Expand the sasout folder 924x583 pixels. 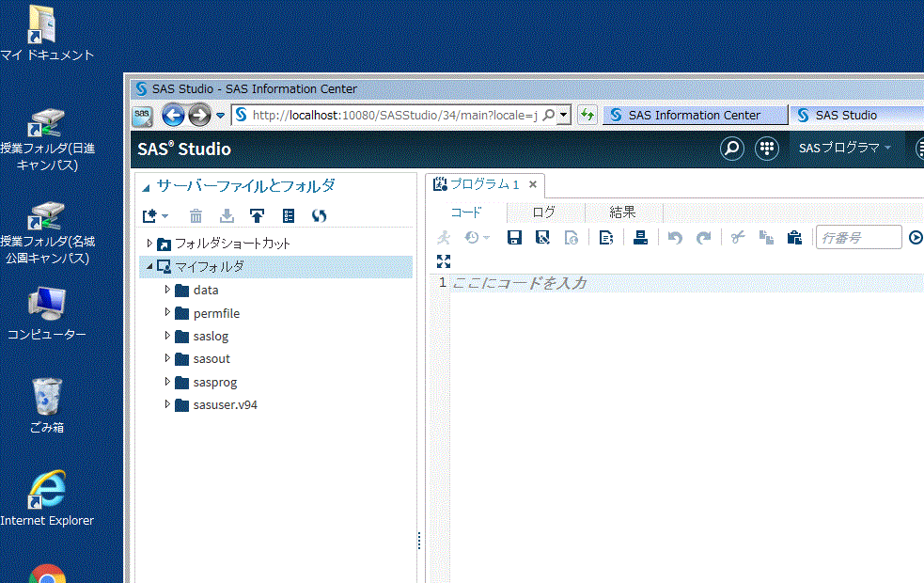[167, 358]
